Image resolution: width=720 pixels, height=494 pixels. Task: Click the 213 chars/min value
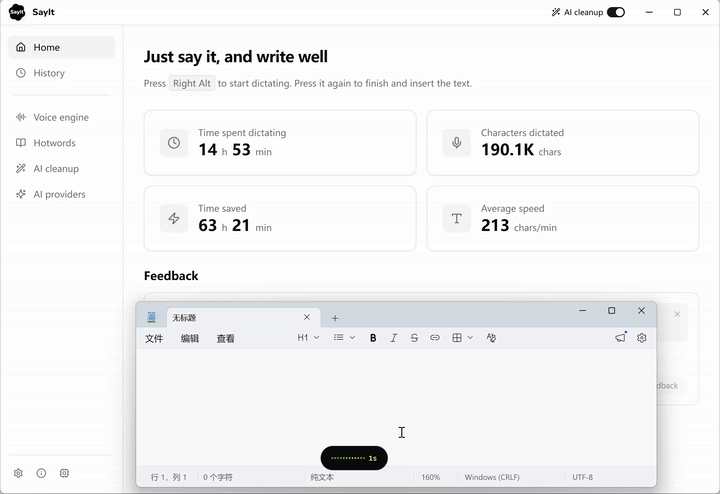pyautogui.click(x=519, y=226)
